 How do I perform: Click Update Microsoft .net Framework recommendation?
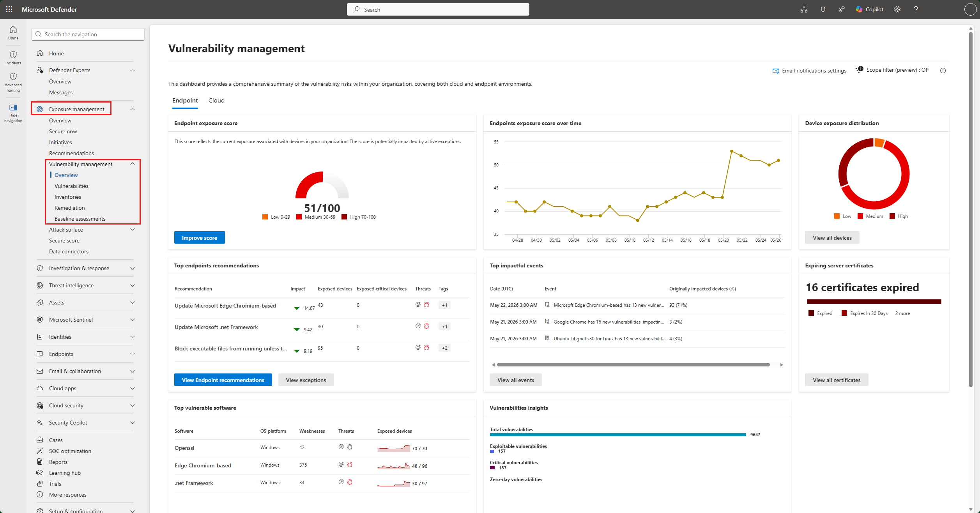point(216,327)
